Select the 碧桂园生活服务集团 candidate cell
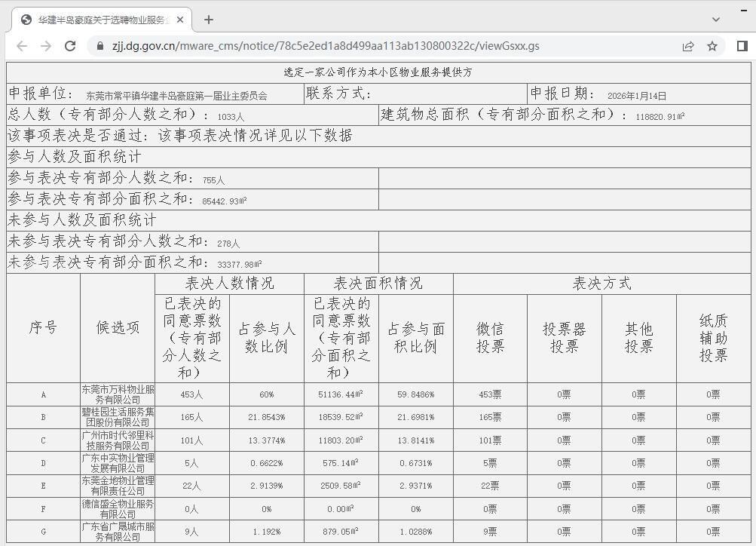This screenshot has height=546, width=756. pos(118,417)
